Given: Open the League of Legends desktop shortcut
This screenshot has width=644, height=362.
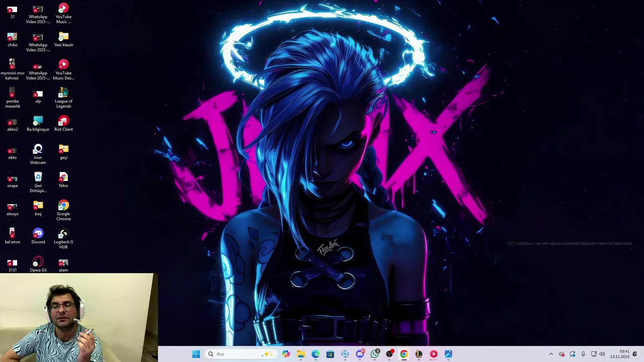Looking at the screenshot, I should click(x=63, y=98).
